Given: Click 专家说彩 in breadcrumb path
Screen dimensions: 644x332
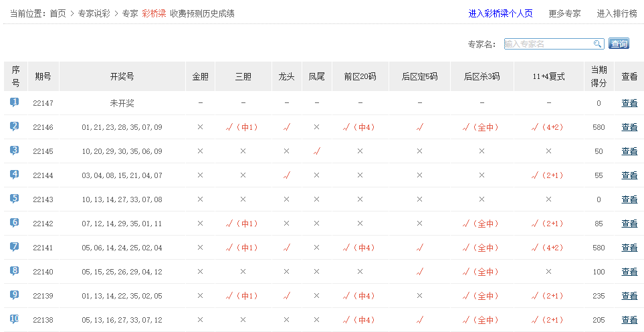Looking at the screenshot, I should [94, 13].
